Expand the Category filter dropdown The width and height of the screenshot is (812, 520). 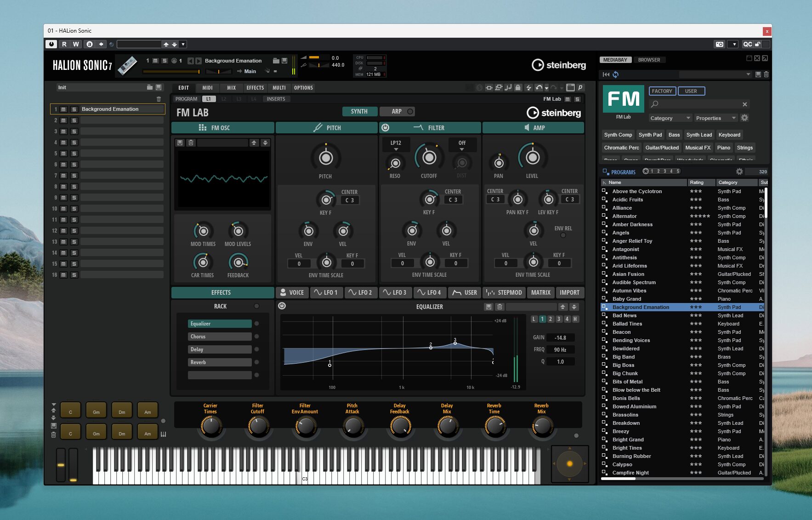pos(670,118)
